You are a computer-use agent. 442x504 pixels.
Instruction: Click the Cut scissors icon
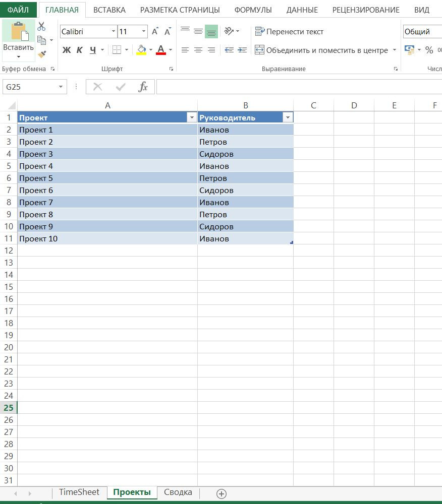pyautogui.click(x=41, y=27)
